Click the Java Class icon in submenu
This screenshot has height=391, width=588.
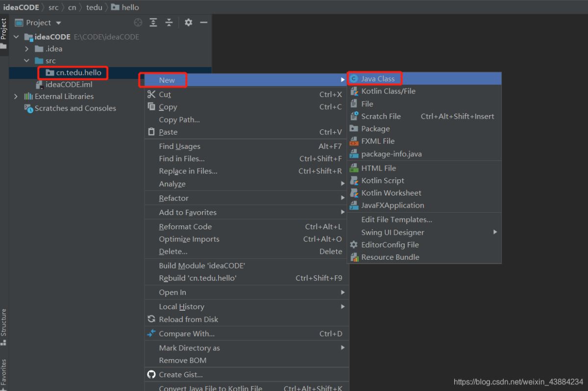354,78
